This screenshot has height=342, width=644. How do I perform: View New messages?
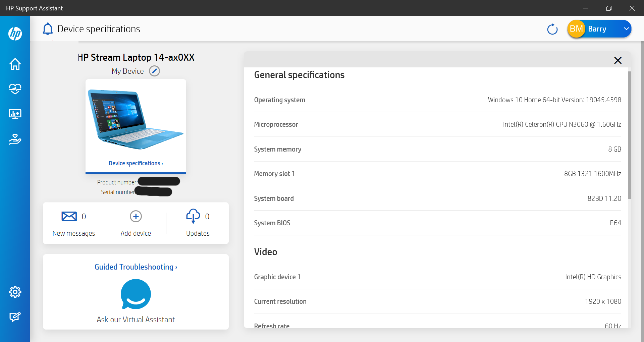pos(73,223)
